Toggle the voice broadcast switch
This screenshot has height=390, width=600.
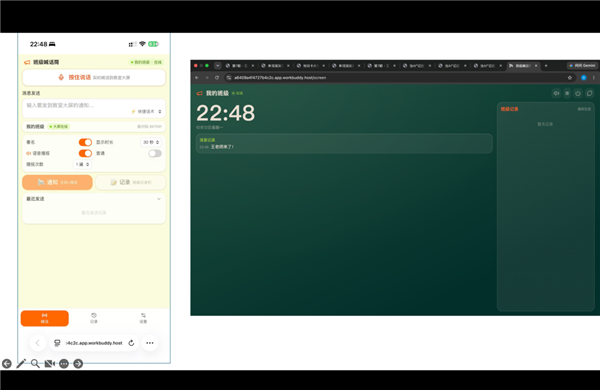pyautogui.click(x=85, y=153)
